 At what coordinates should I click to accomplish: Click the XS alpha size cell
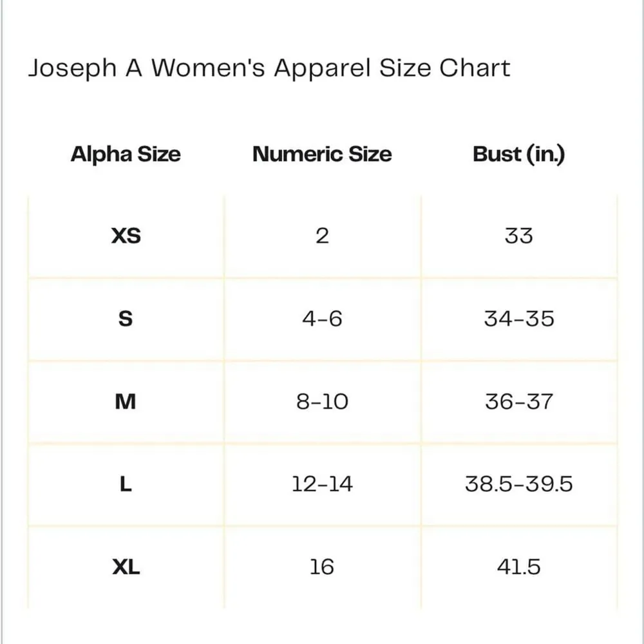(126, 236)
